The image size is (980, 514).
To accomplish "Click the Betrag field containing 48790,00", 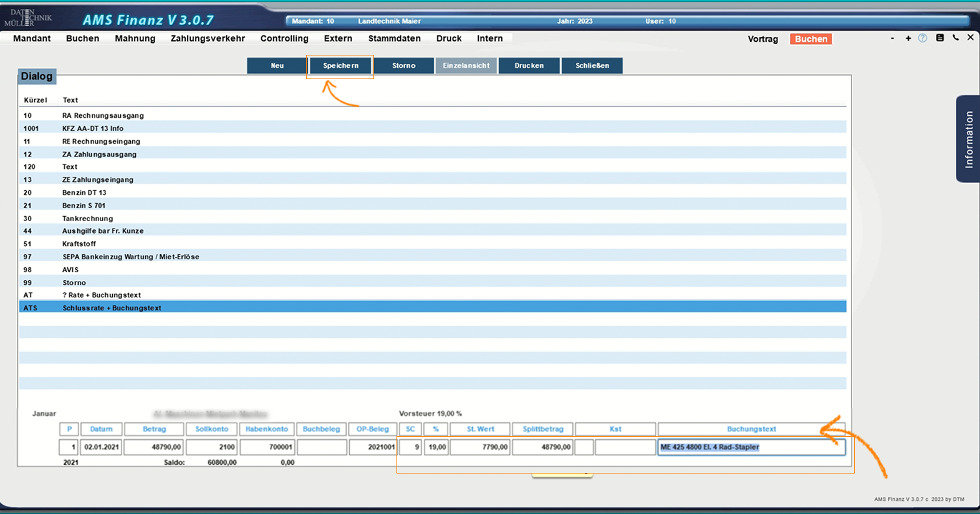I will pyautogui.click(x=154, y=447).
